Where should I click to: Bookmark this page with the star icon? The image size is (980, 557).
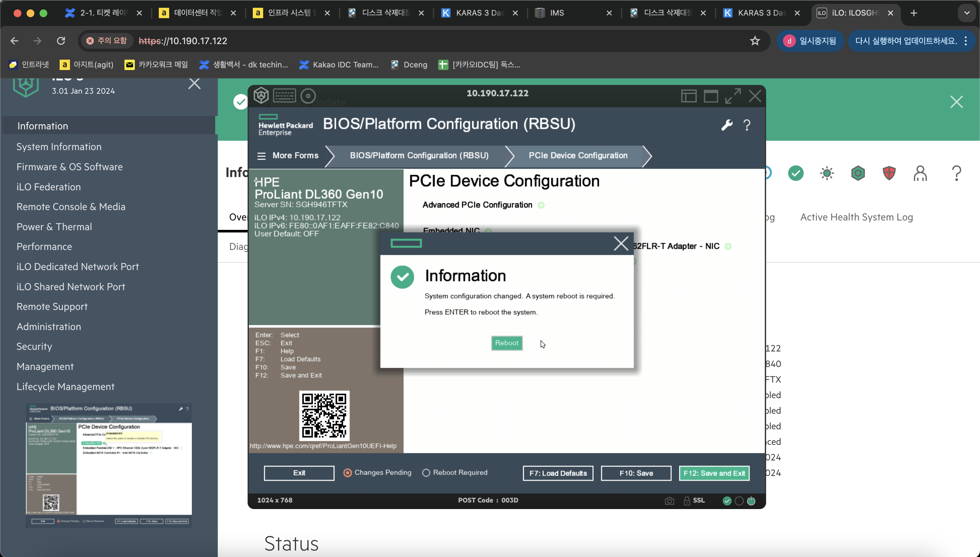pos(754,41)
